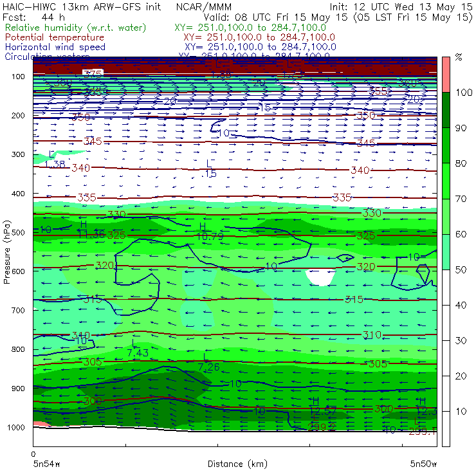Click the 900 label on the pressure axis
476x476 pixels.
(18, 389)
